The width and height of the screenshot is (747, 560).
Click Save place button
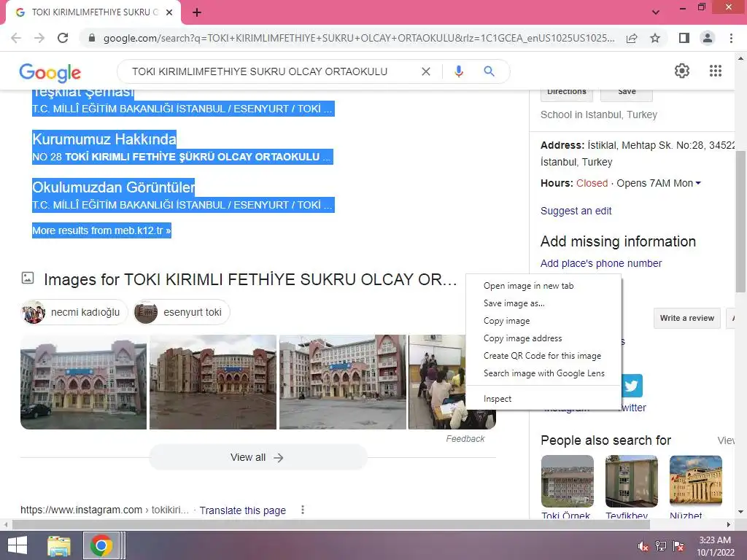(627, 93)
